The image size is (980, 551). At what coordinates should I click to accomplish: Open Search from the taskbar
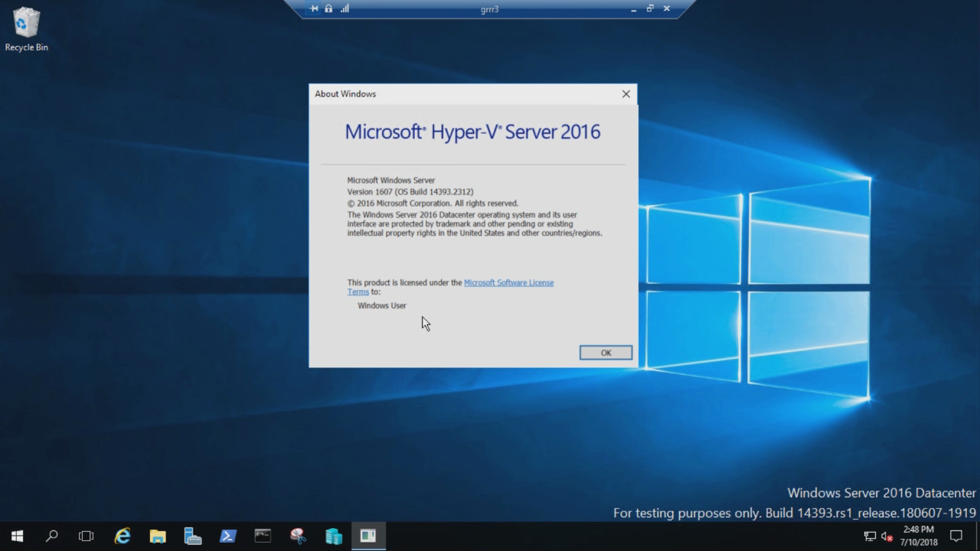click(51, 536)
